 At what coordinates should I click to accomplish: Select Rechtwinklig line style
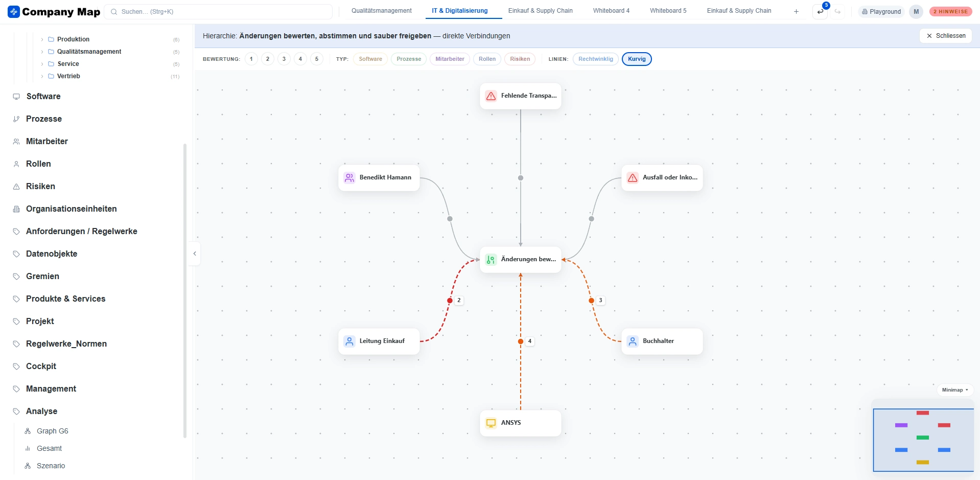596,59
